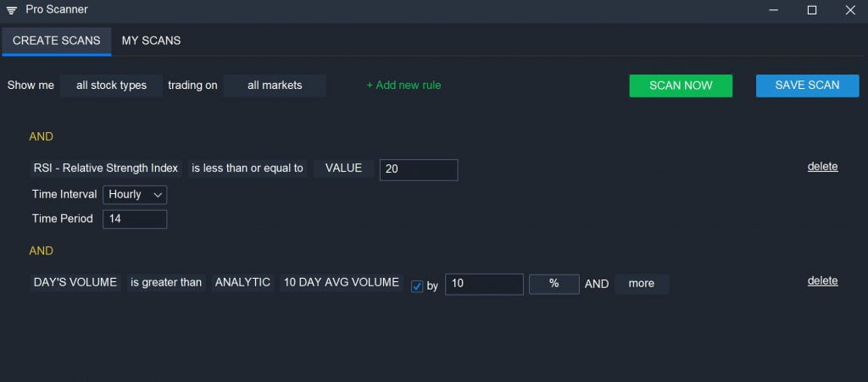Delete the RSI rule
This screenshot has height=382, width=868.
tap(822, 166)
